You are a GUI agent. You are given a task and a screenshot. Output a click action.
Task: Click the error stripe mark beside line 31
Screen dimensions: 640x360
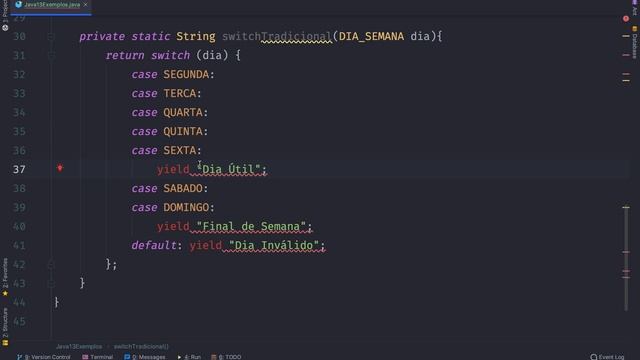[x=626, y=55]
